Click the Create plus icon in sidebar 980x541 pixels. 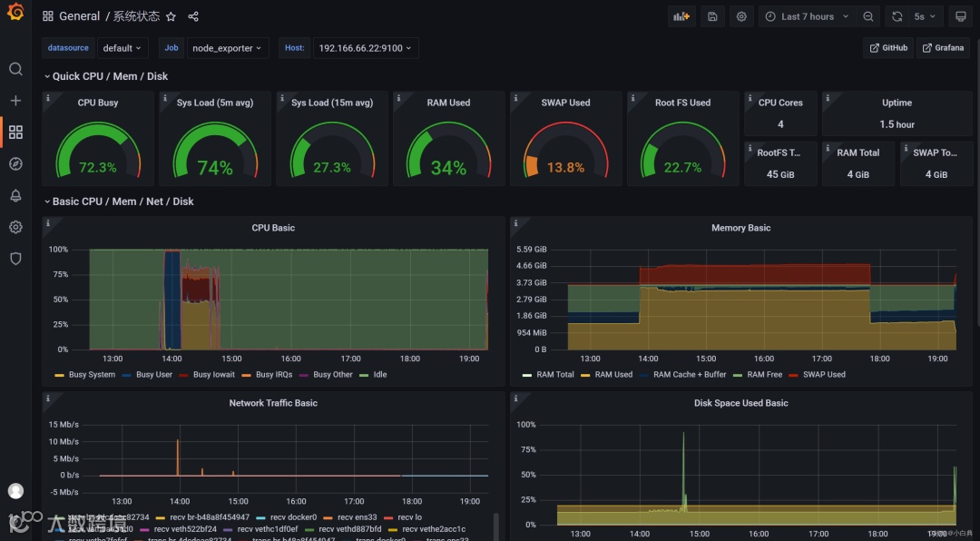(15, 101)
